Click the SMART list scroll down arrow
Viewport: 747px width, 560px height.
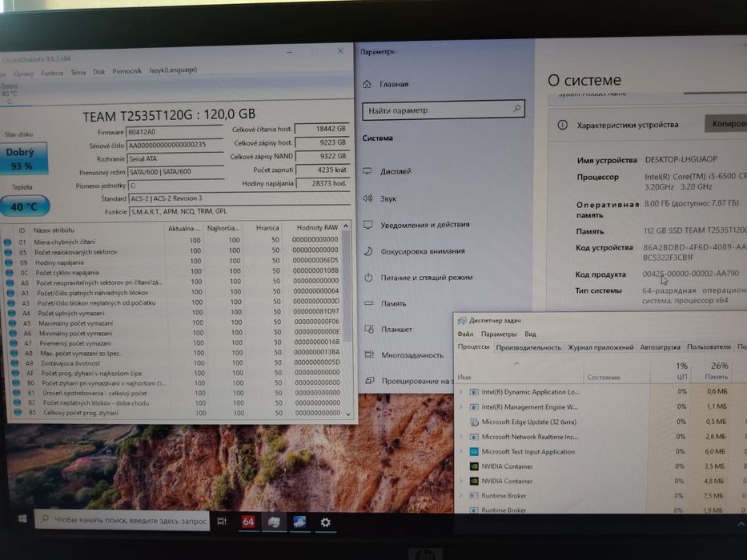tap(348, 414)
